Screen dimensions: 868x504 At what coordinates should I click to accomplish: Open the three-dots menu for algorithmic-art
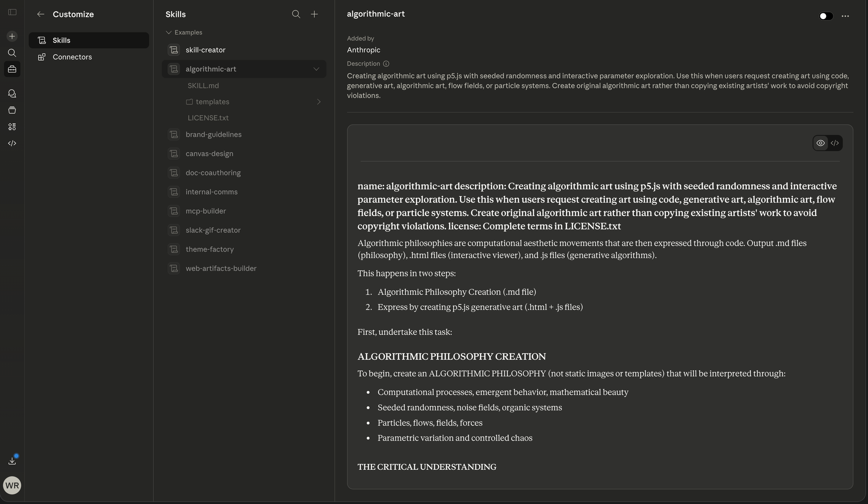pyautogui.click(x=845, y=16)
